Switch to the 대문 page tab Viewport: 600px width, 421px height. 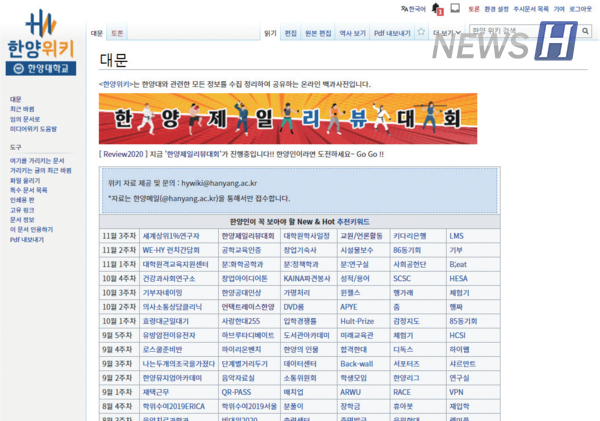click(97, 33)
